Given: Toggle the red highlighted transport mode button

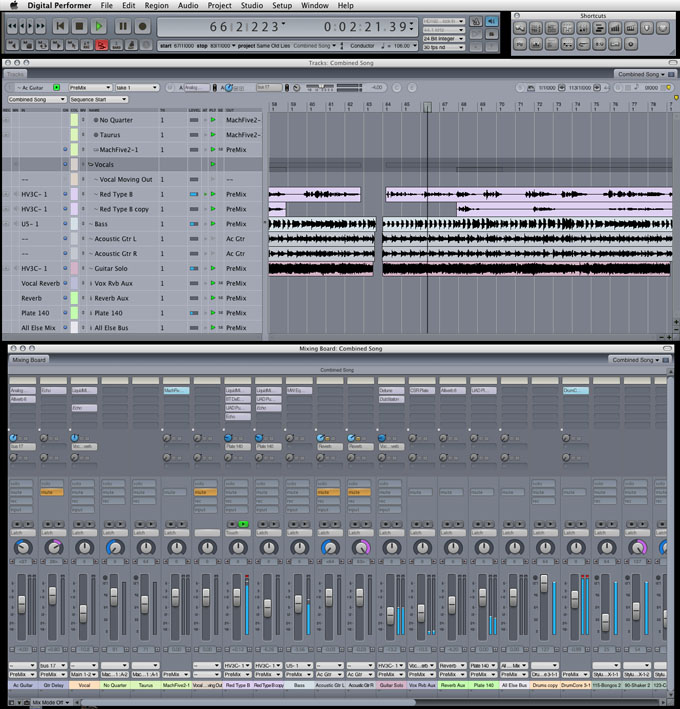Looking at the screenshot, I should [102, 45].
